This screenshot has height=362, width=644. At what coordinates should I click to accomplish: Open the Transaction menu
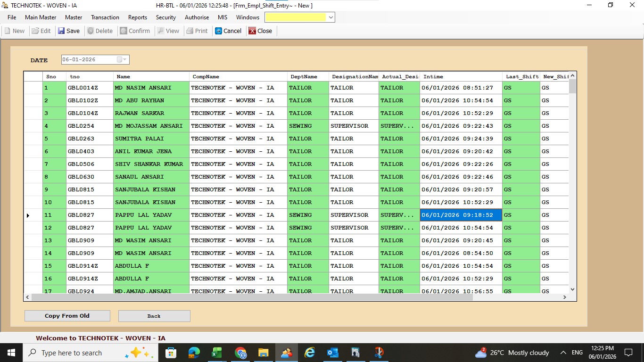105,17
